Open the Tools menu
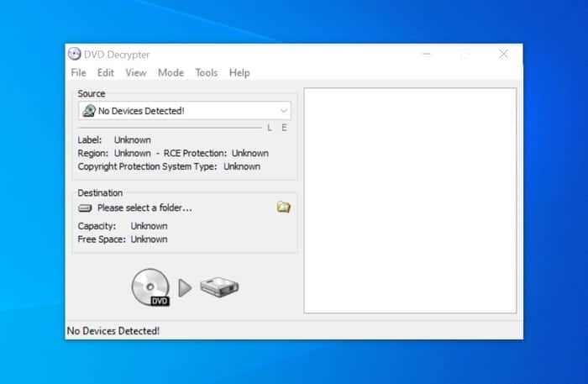The image size is (588, 384). 207,73
